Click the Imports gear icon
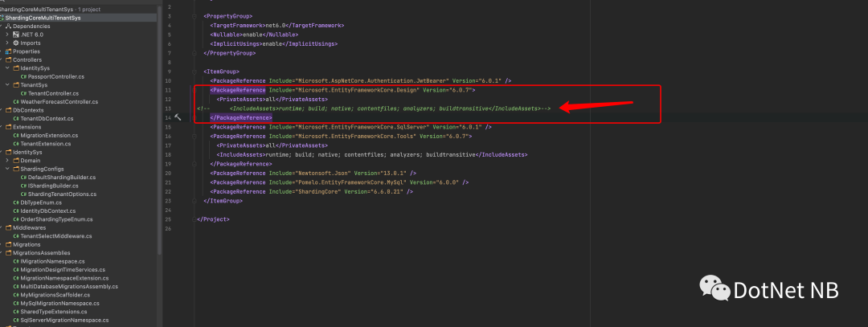 (16, 43)
